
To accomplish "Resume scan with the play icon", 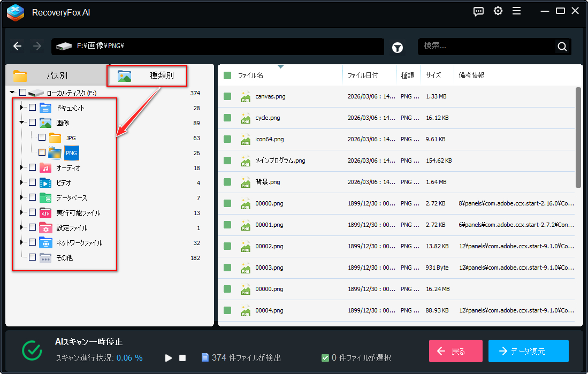I will 168,358.
